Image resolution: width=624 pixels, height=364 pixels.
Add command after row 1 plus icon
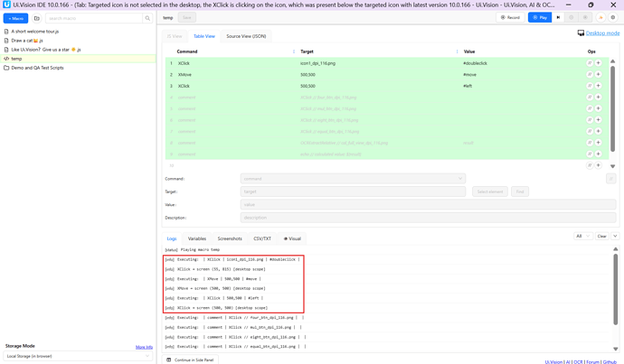click(x=598, y=63)
